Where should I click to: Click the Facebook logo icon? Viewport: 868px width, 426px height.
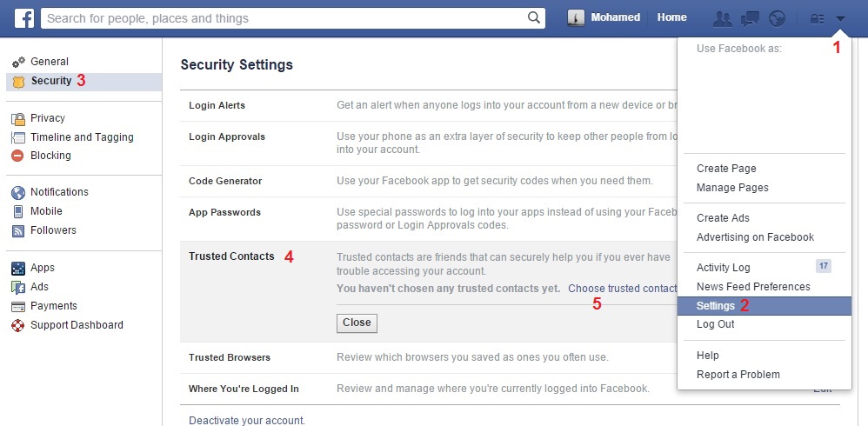(x=23, y=18)
